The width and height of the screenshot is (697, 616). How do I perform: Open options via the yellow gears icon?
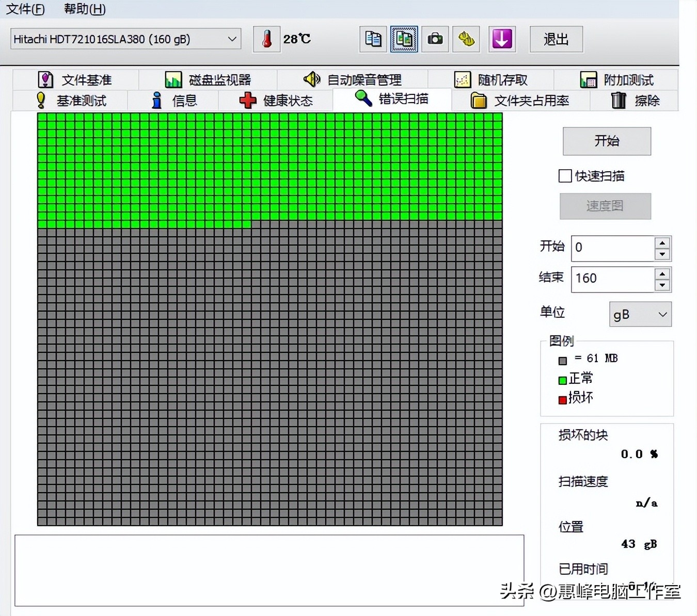pos(466,39)
